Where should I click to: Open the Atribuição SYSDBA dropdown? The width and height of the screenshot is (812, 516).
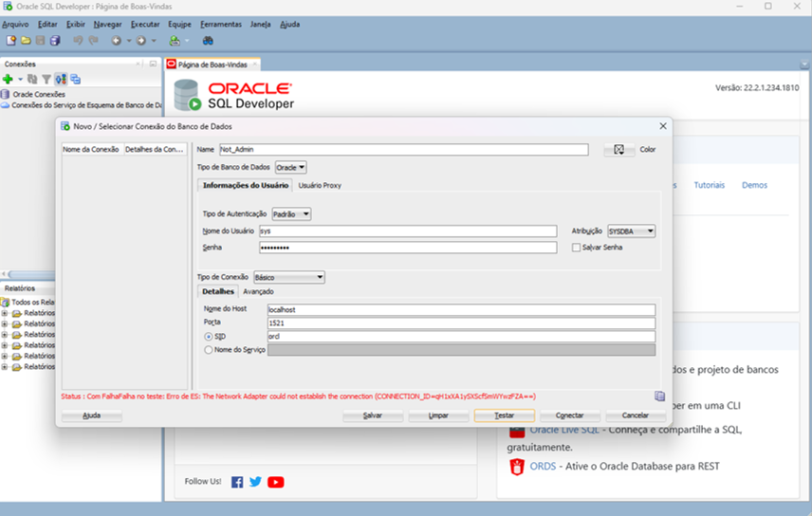[x=631, y=231]
